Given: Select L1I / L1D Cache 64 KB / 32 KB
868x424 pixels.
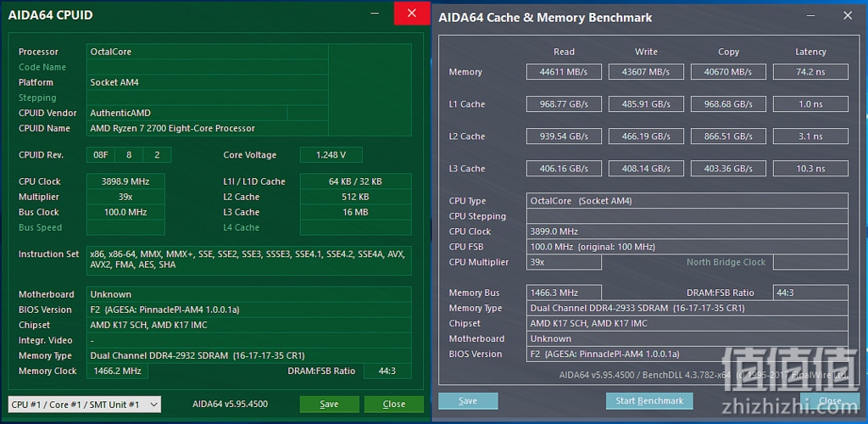Looking at the screenshot, I should [x=355, y=181].
